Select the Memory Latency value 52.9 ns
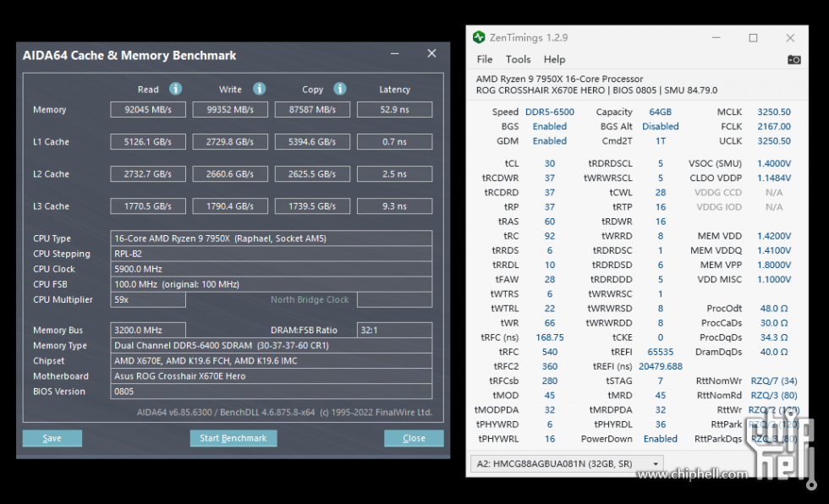The width and height of the screenshot is (829, 504). [394, 109]
